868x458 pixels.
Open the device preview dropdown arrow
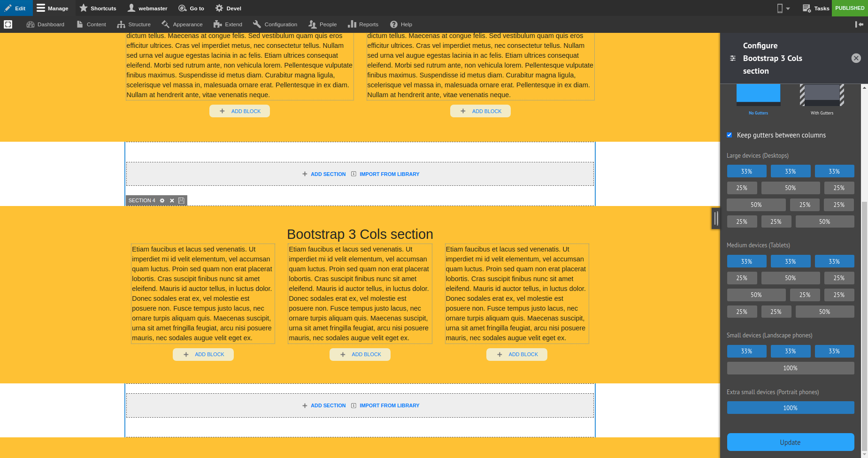tap(788, 8)
